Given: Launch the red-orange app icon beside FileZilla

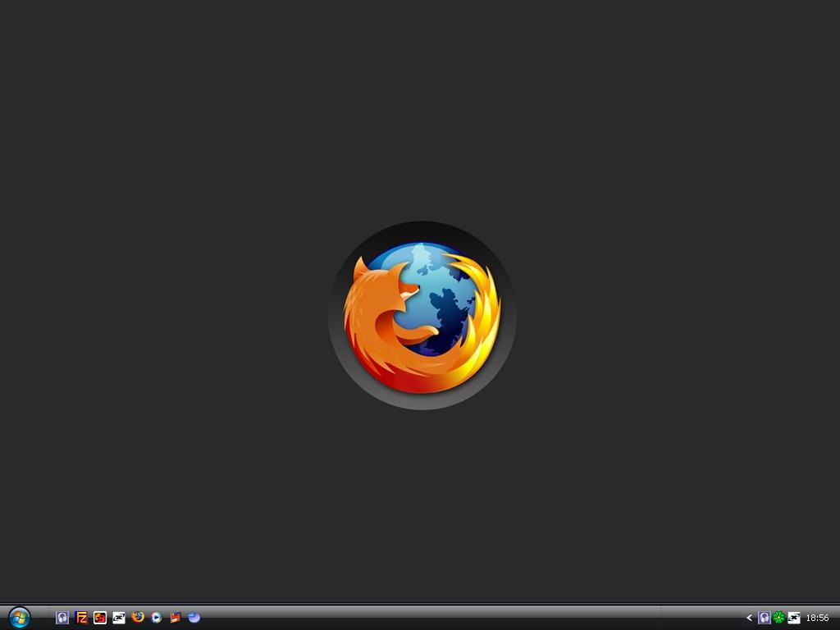Looking at the screenshot, I should pyautogui.click(x=99, y=618).
